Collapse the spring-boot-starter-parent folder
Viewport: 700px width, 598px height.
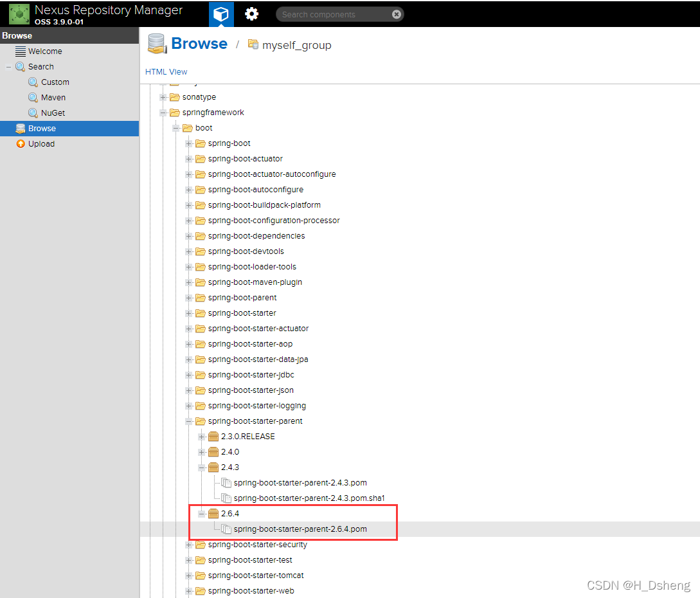click(x=189, y=421)
